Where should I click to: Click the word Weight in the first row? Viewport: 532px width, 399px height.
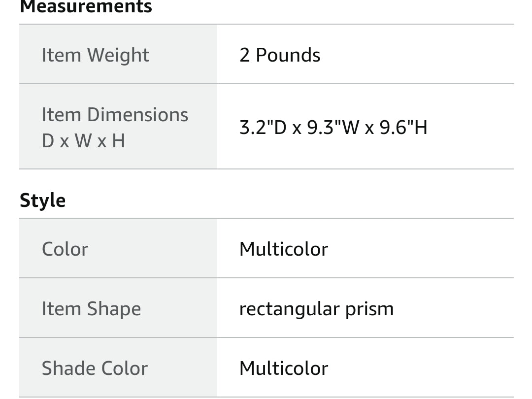(118, 55)
